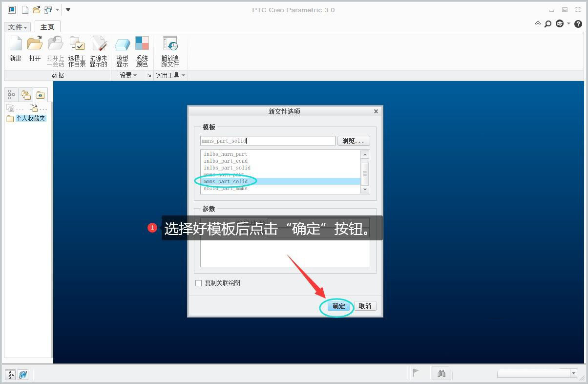This screenshot has height=384, width=588.
Task: Click Erase Not Displayed (拭除未显示的) icon
Action: coord(98,51)
